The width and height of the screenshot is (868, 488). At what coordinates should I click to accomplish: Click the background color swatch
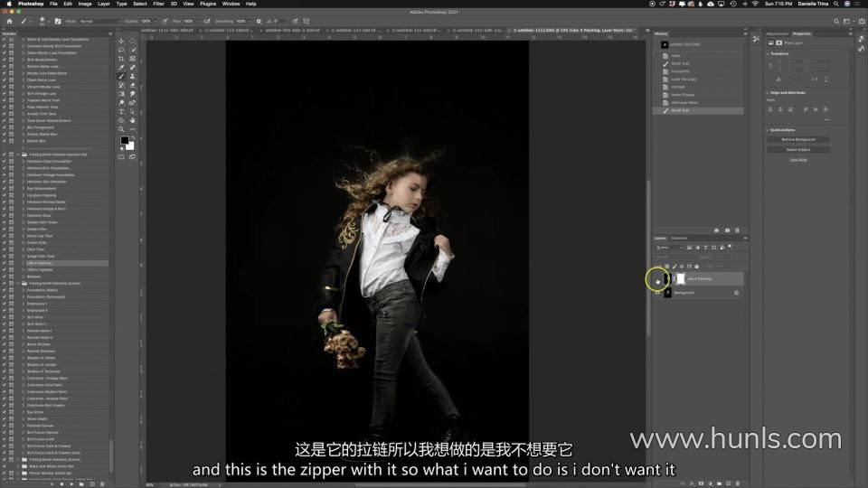click(x=130, y=146)
